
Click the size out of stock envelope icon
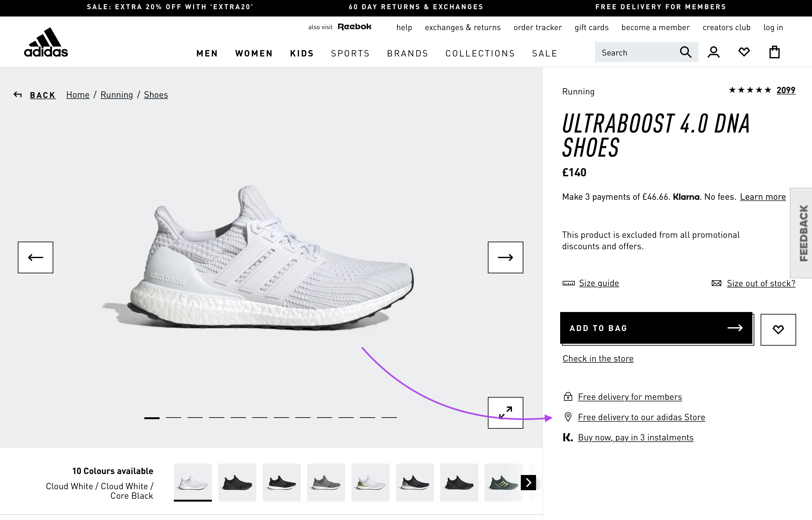(716, 283)
